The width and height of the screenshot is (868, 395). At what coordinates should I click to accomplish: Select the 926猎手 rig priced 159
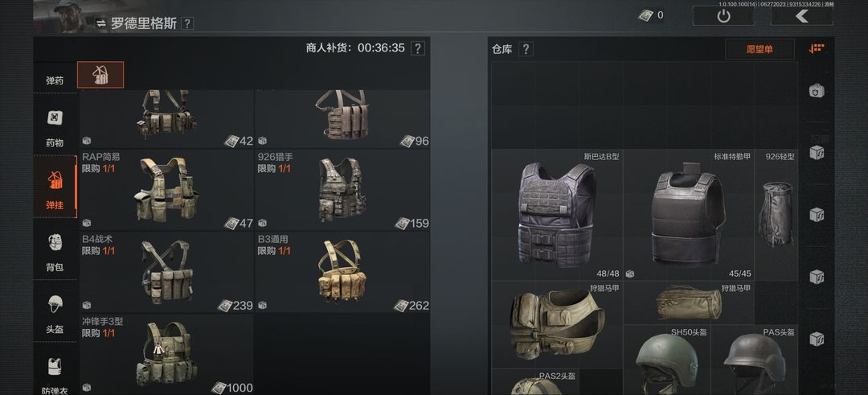(x=342, y=190)
